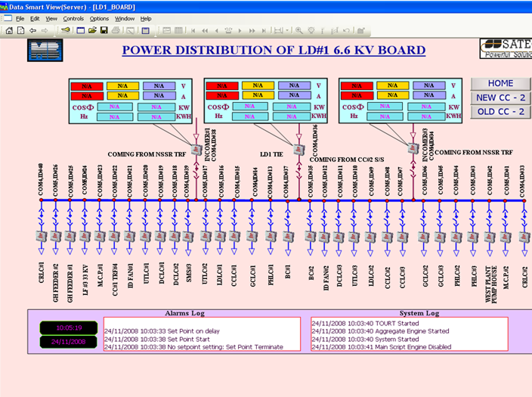Click the floppy disk save icon
Image resolution: width=532 pixels, height=397 pixels.
[104, 30]
